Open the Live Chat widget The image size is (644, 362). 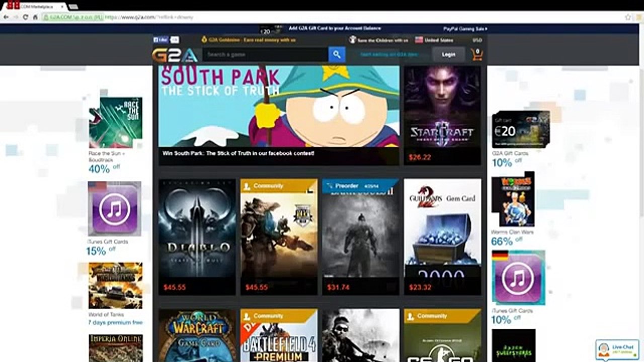tap(617, 349)
